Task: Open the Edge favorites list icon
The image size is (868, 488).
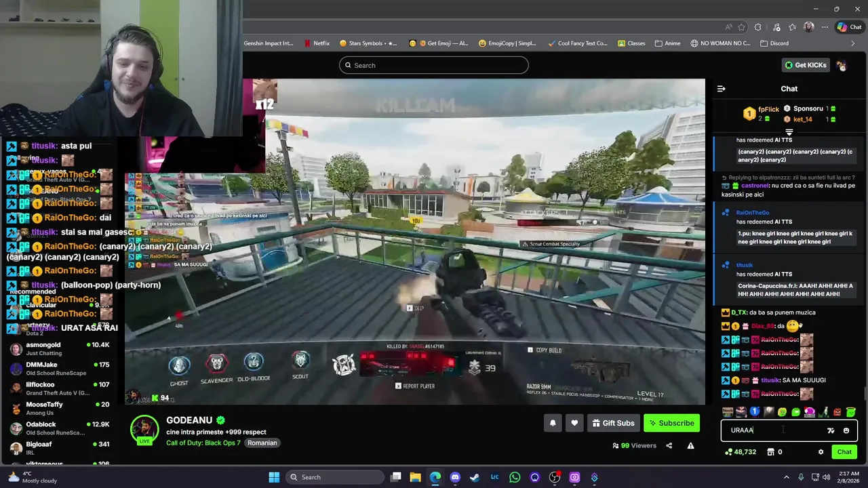Action: pos(793,27)
